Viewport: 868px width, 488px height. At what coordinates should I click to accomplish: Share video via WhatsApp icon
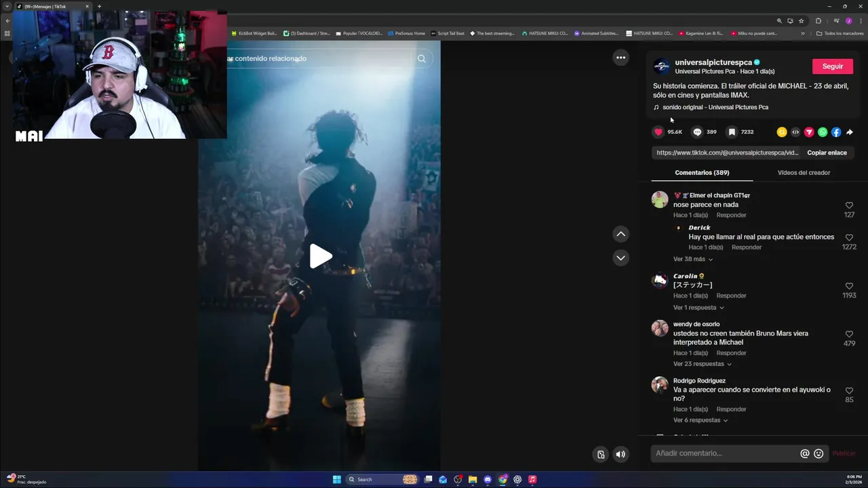click(823, 132)
